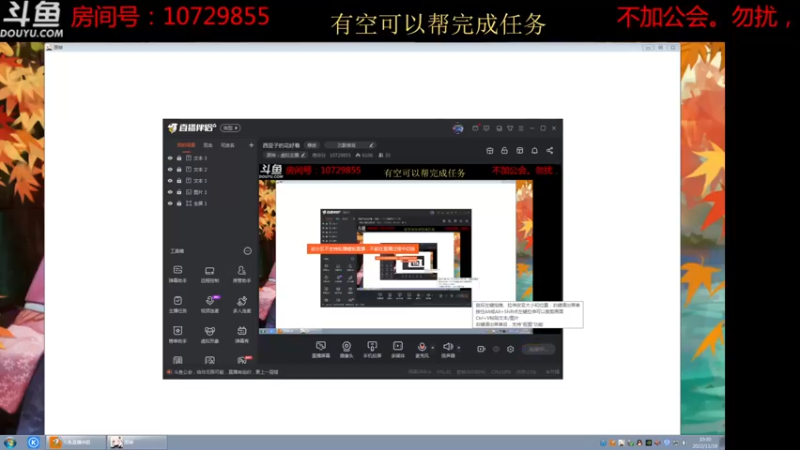This screenshot has height=450, width=800.
Task: Toggle visibility of 图片 1 layer
Action: point(170,192)
